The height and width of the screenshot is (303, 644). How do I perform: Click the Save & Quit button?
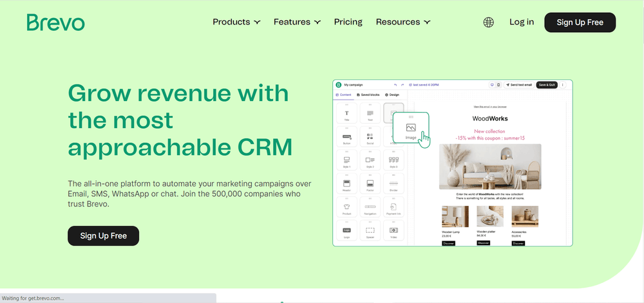547,85
